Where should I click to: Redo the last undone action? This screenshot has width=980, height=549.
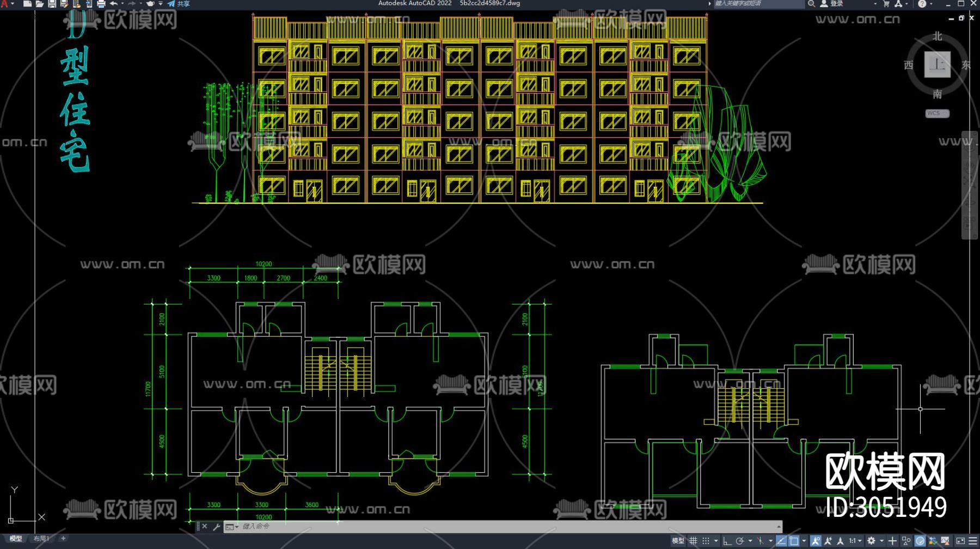(x=132, y=4)
